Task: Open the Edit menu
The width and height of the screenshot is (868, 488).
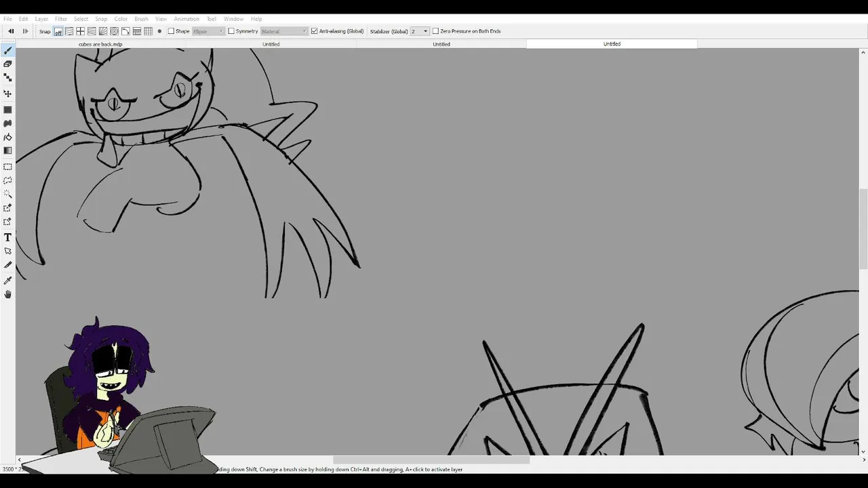Action: point(24,19)
